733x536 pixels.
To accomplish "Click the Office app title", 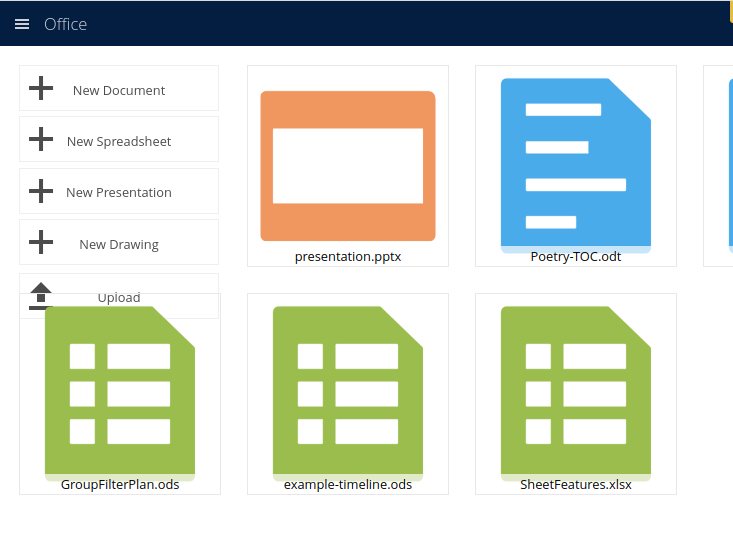I will coord(65,24).
